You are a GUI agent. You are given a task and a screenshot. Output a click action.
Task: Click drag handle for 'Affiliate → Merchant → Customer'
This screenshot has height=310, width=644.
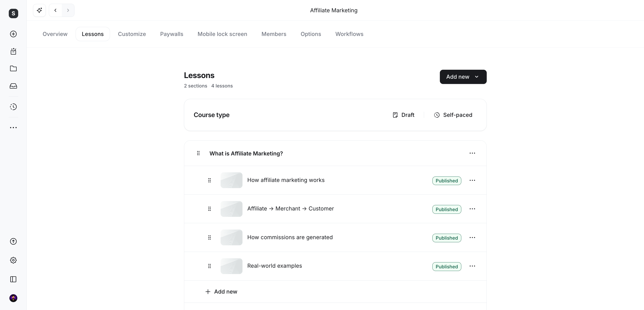point(209,209)
